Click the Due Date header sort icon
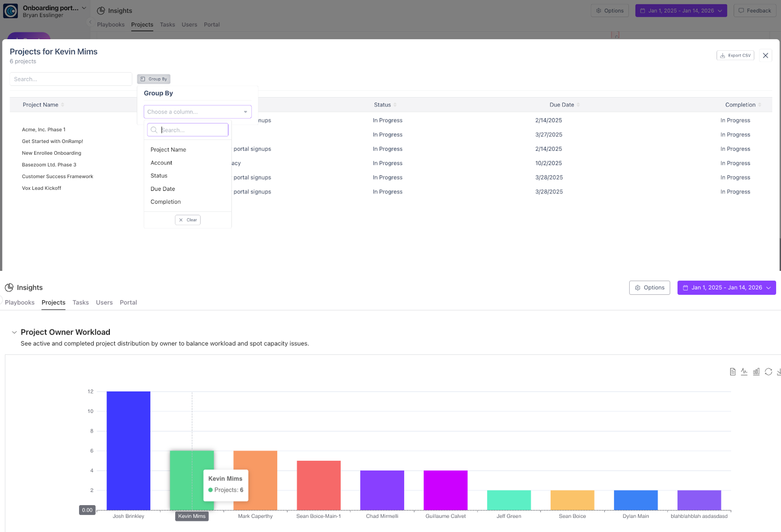The width and height of the screenshot is (781, 532). click(578, 105)
